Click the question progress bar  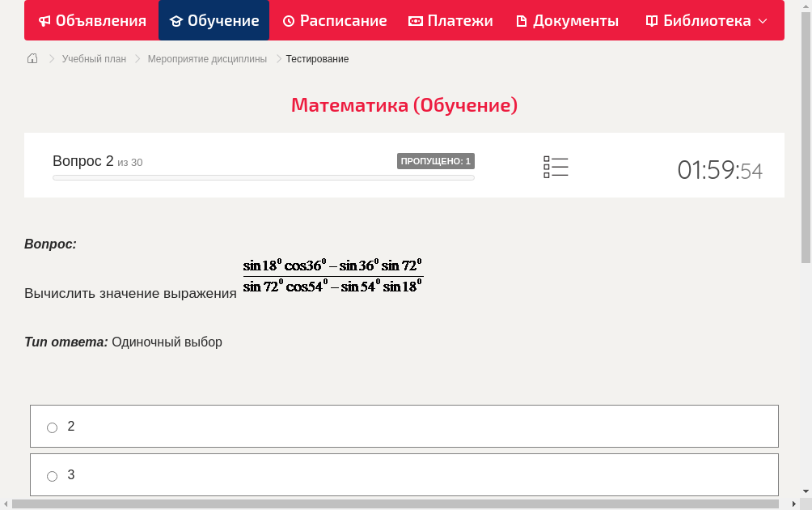[x=263, y=177]
